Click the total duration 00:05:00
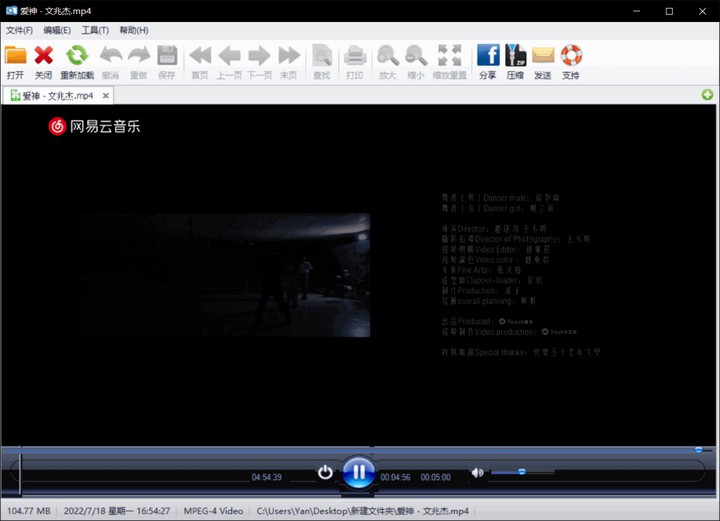The image size is (720, 521). pyautogui.click(x=435, y=477)
